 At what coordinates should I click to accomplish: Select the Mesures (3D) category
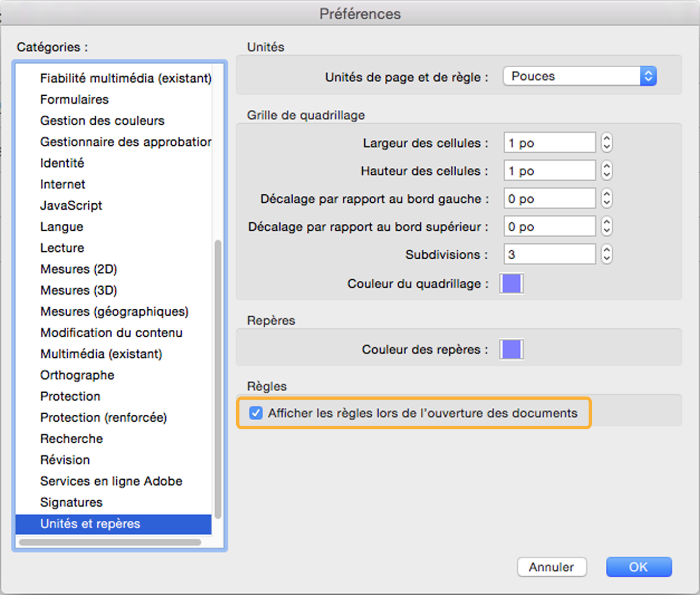(79, 290)
